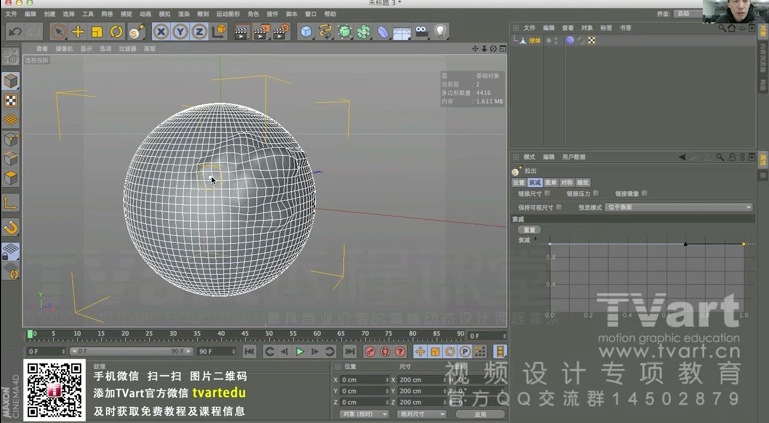
Task: Toggle the Y axis lock
Action: [x=180, y=32]
